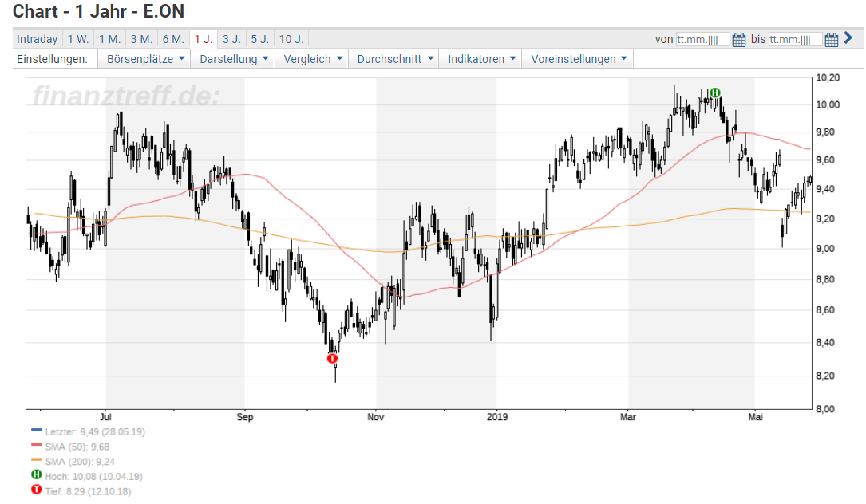Expand the Vergleich dropdown
Image resolution: width=866 pixels, height=504 pixels.
point(313,59)
